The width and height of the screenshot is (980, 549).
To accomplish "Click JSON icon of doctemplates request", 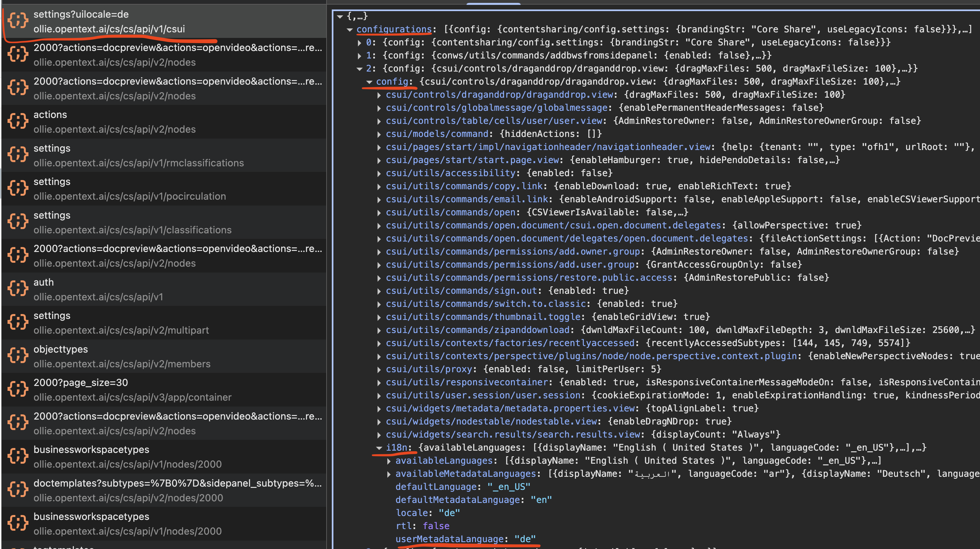I will coord(18,490).
